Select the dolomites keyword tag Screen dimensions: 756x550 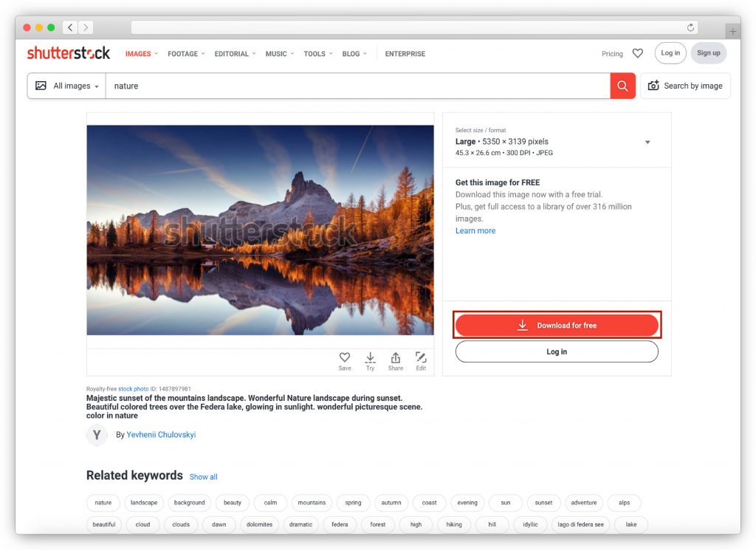click(x=259, y=524)
